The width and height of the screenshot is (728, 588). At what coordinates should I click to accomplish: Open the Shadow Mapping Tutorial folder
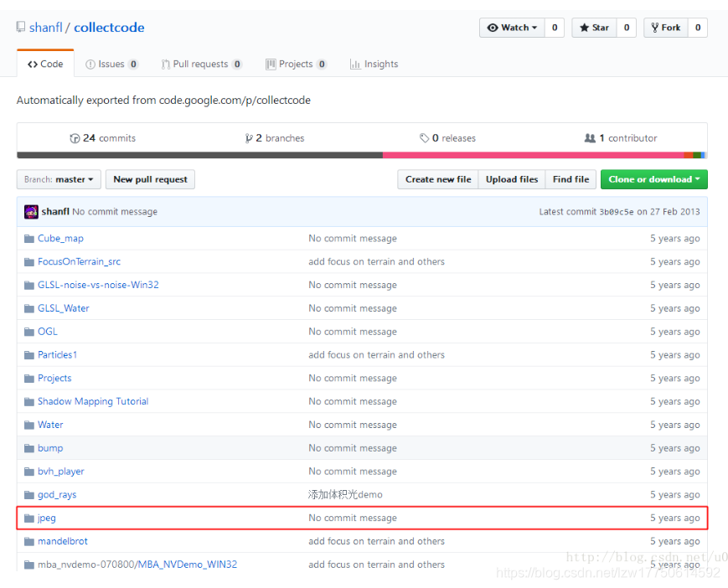click(93, 401)
